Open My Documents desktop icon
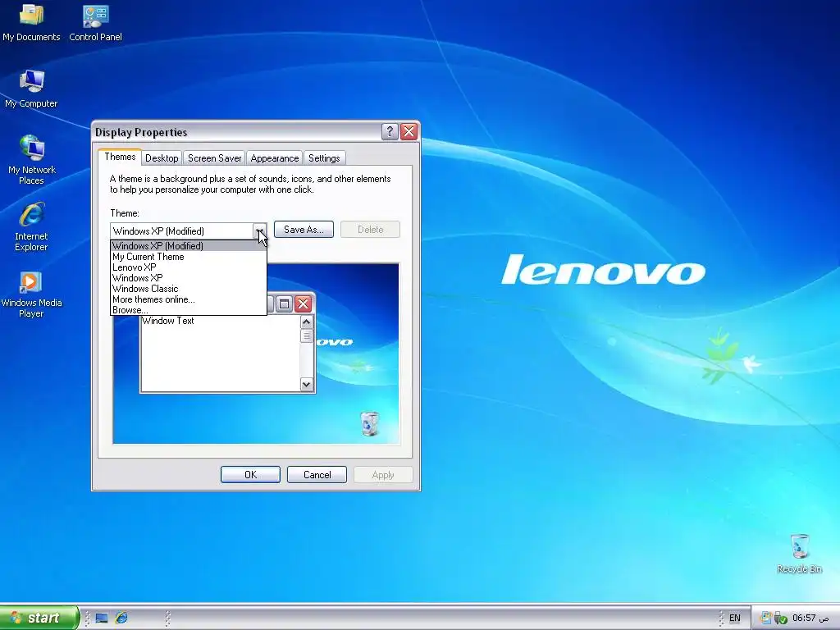 pyautogui.click(x=31, y=22)
